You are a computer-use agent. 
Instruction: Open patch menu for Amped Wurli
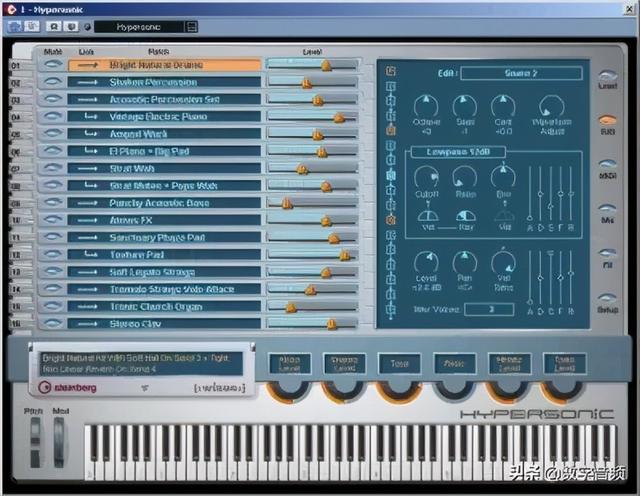[164, 134]
